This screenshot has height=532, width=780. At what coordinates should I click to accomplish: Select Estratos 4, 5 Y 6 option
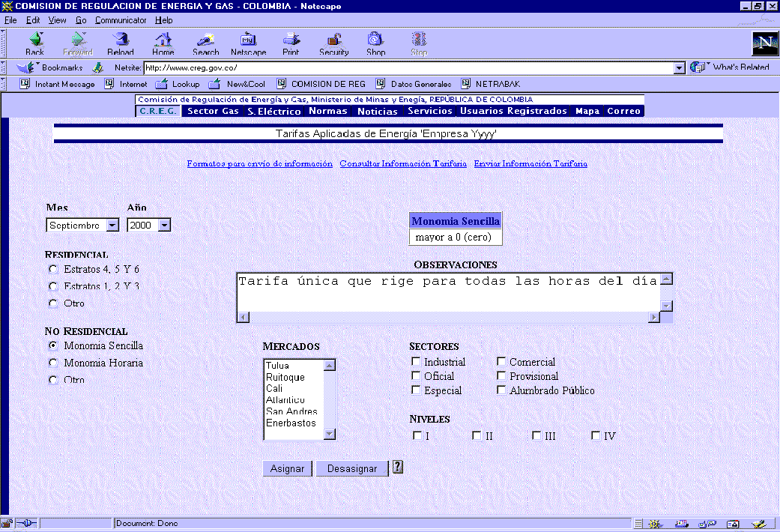pyautogui.click(x=52, y=269)
